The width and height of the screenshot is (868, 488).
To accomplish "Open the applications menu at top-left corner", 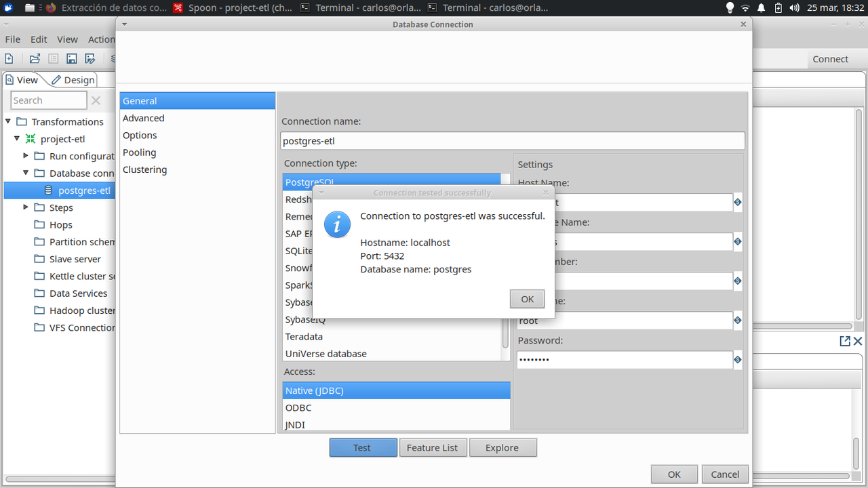I will pyautogui.click(x=8, y=8).
